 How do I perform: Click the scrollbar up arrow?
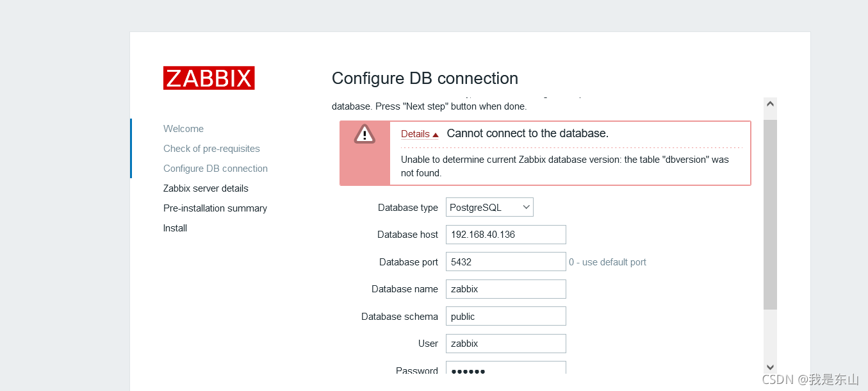click(770, 104)
